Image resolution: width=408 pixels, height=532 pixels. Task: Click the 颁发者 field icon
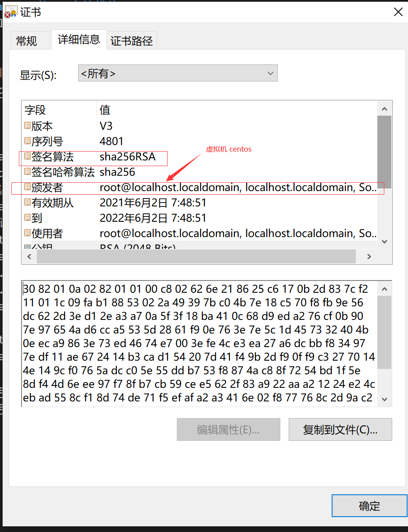[27, 188]
